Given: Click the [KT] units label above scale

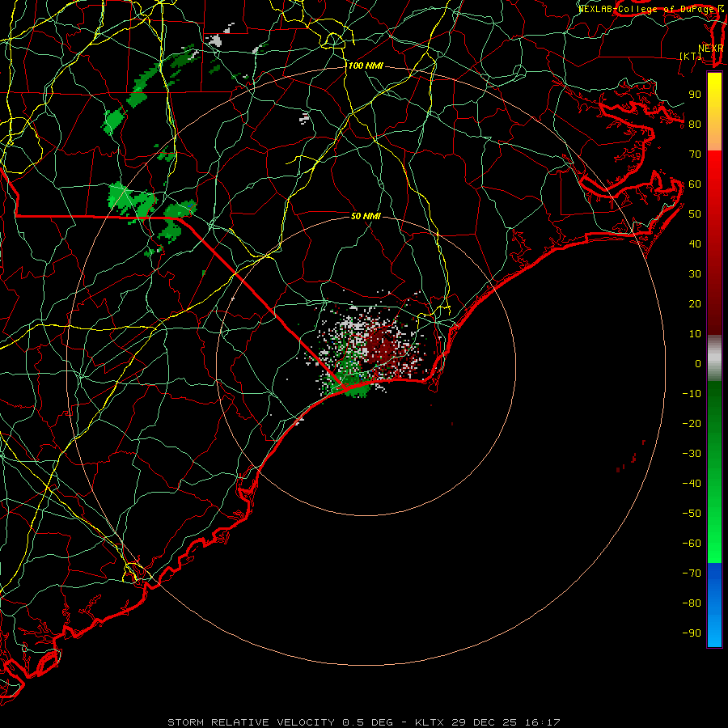Looking at the screenshot, I should click(x=691, y=56).
